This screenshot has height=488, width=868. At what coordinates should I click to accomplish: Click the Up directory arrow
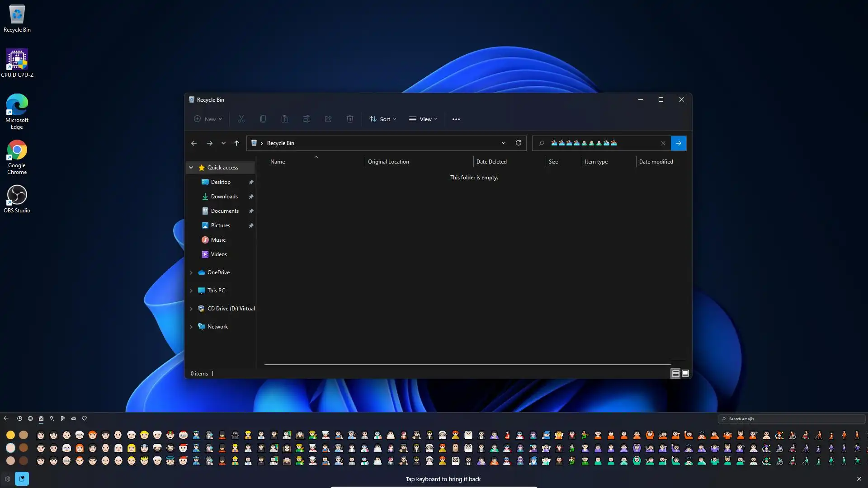(236, 143)
